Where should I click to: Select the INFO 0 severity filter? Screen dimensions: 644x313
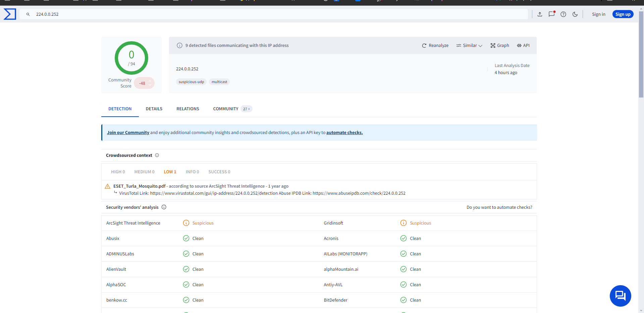point(193,172)
